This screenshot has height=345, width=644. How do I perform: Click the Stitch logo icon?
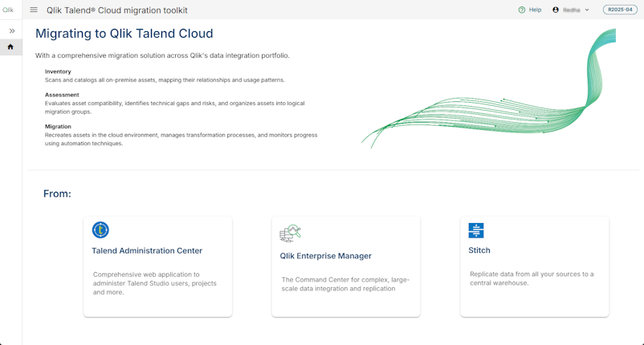(x=476, y=230)
